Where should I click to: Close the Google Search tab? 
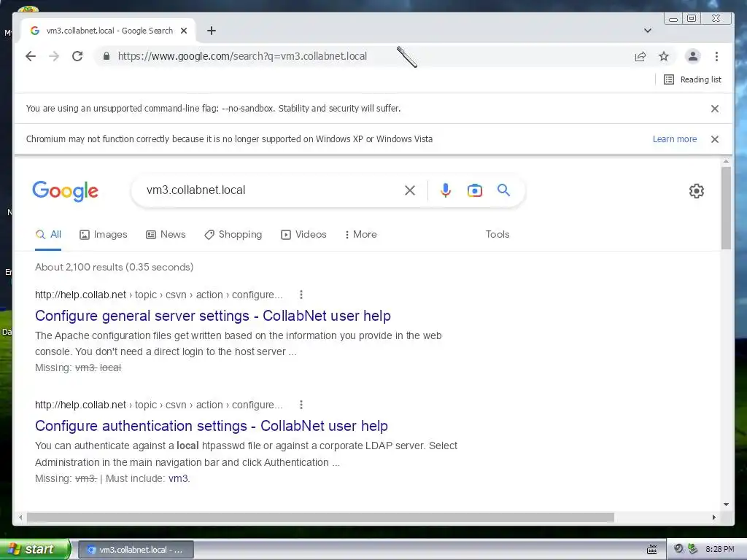point(184,31)
